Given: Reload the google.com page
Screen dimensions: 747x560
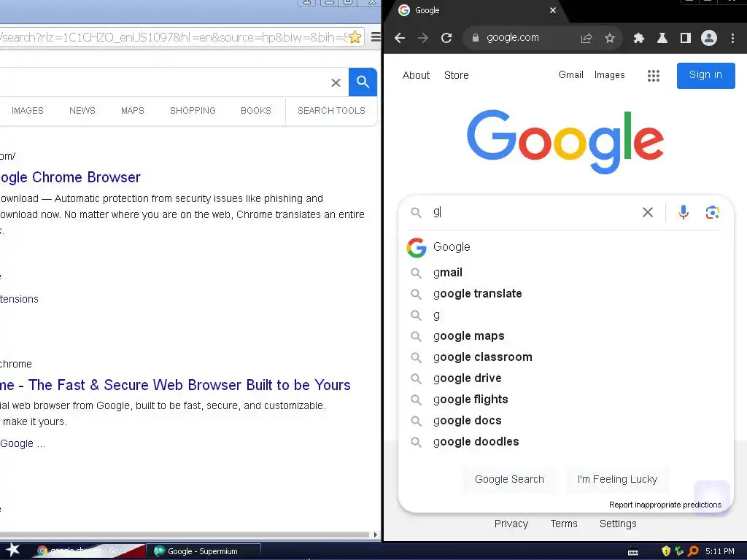Looking at the screenshot, I should [x=446, y=38].
